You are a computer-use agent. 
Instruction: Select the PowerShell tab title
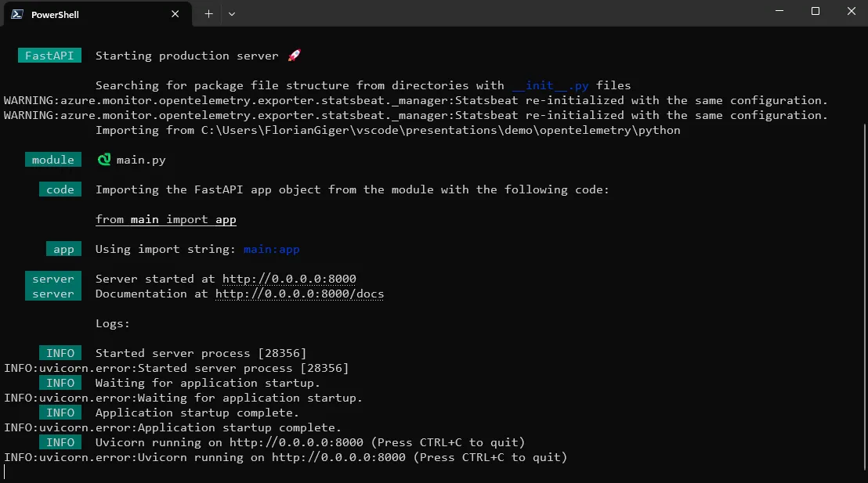[55, 14]
